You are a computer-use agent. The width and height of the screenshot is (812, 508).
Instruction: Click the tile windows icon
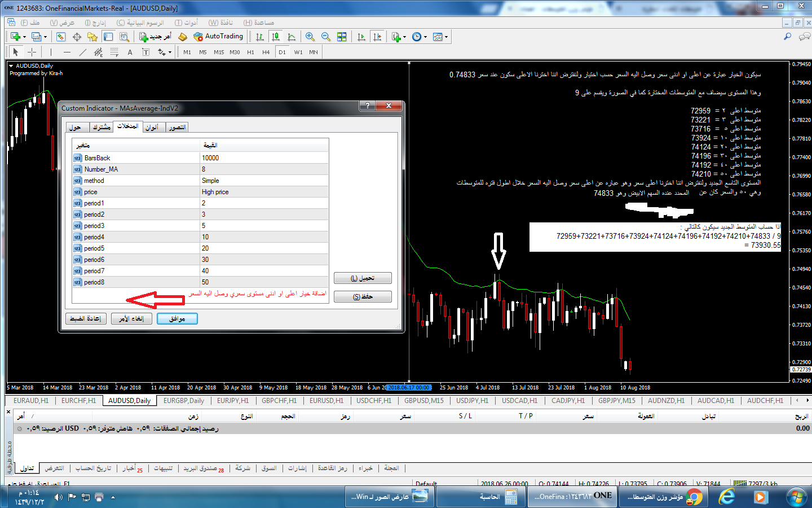342,37
